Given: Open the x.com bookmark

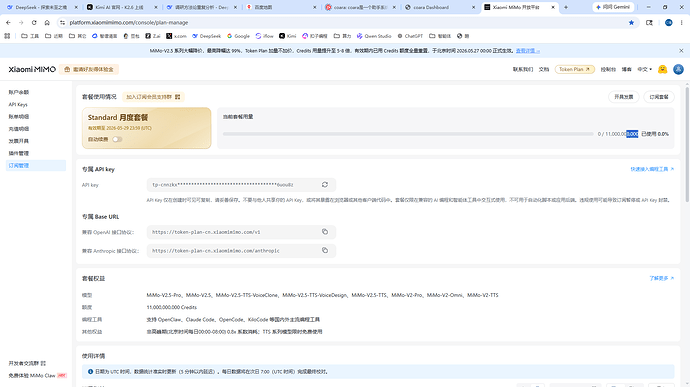Looking at the screenshot, I should pos(176,36).
